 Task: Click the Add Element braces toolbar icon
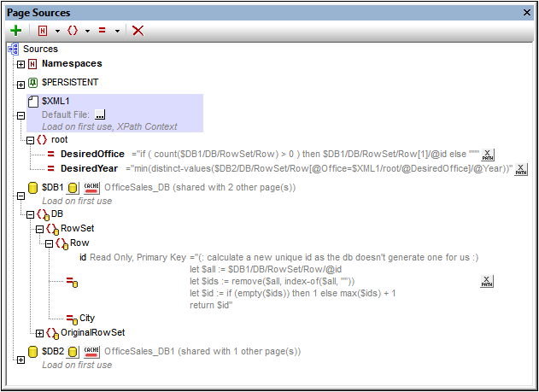point(73,31)
